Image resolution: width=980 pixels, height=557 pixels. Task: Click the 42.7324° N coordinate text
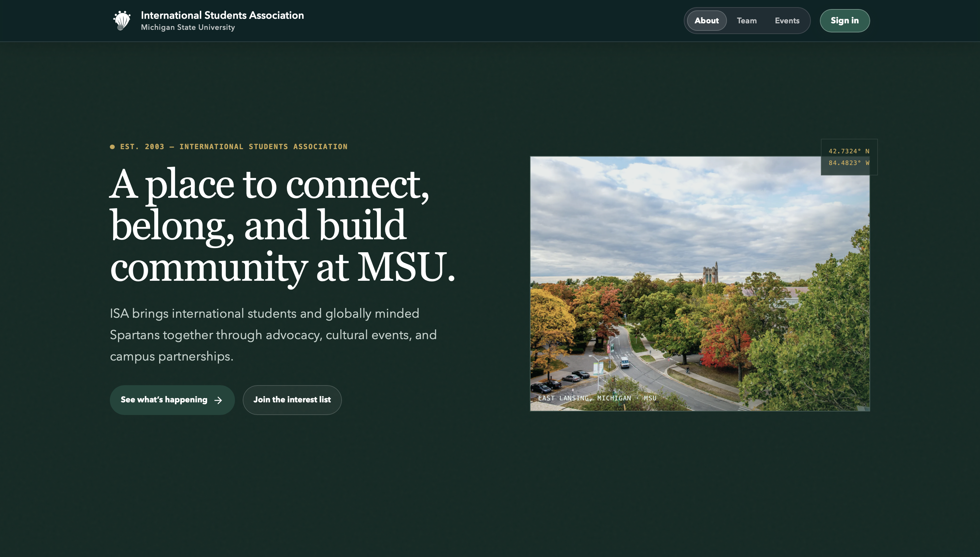pos(849,151)
